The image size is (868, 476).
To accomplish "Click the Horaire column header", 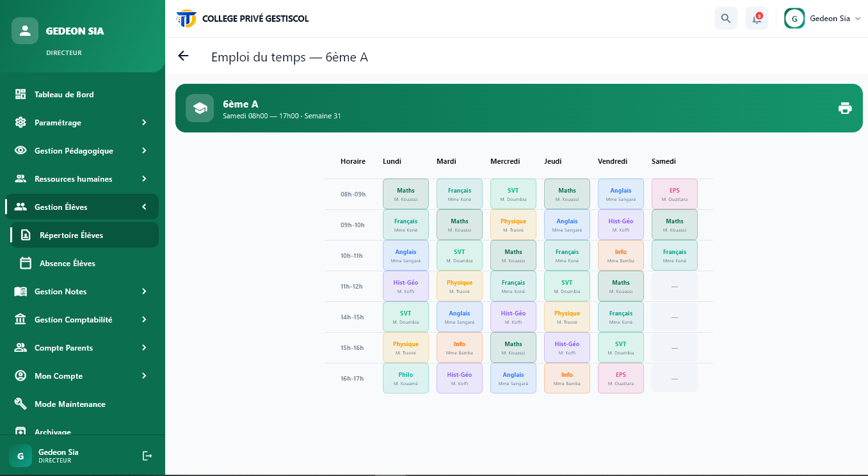I will (353, 161).
